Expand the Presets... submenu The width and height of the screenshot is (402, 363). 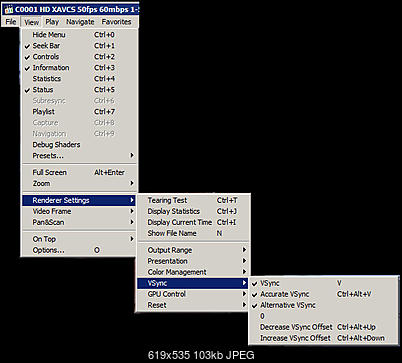click(79, 156)
